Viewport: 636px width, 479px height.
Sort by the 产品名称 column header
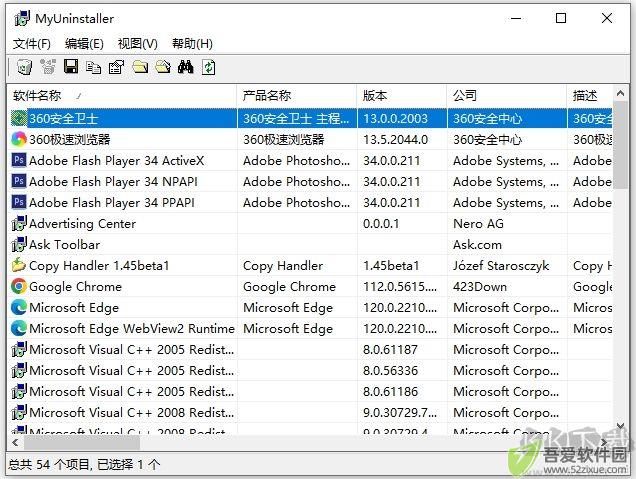tap(297, 96)
